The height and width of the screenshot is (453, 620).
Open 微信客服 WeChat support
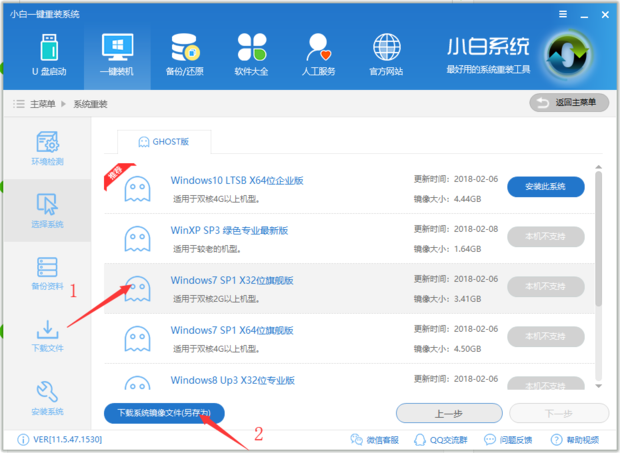pos(374,440)
